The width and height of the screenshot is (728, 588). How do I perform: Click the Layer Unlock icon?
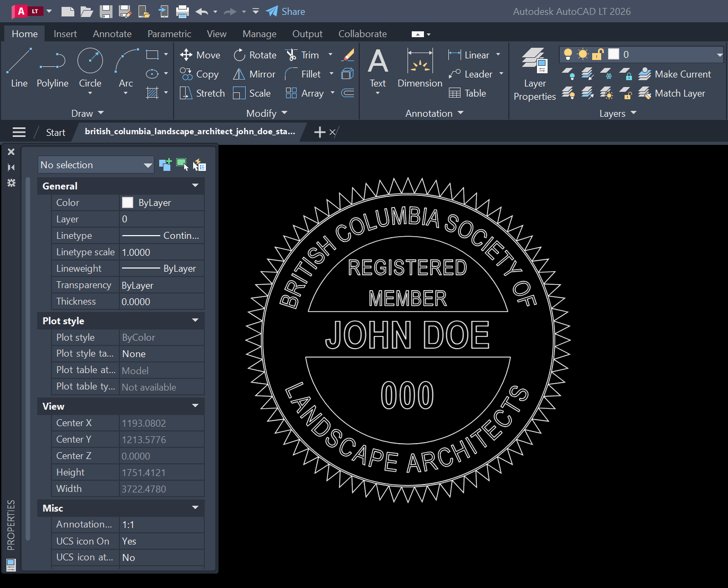pos(626,93)
